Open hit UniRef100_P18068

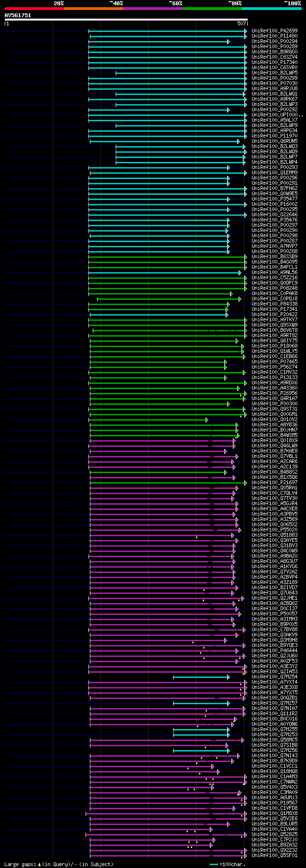click(274, 346)
